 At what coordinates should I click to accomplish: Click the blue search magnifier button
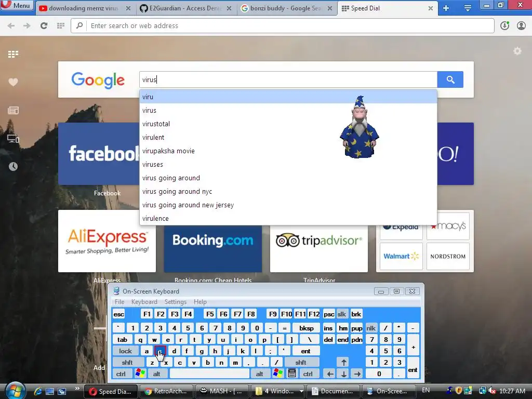(450, 79)
